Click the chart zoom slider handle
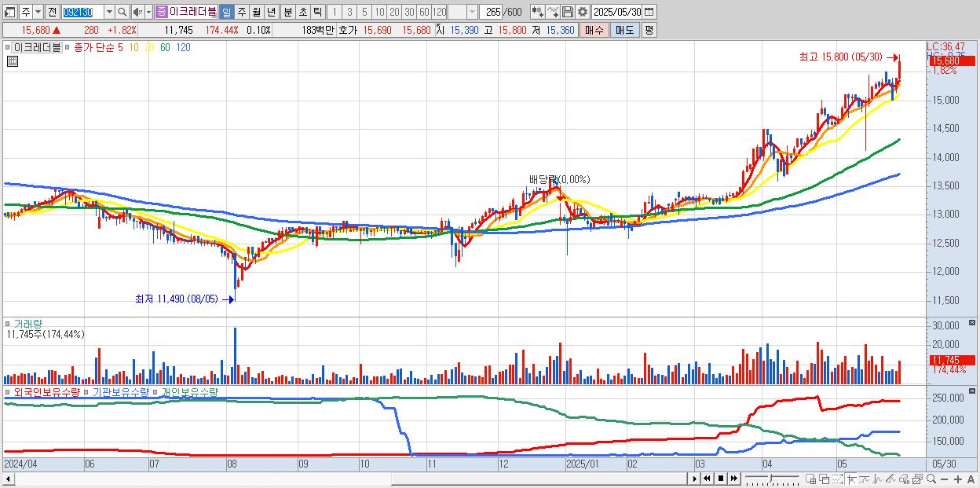The height and width of the screenshot is (488, 980). tap(771, 478)
